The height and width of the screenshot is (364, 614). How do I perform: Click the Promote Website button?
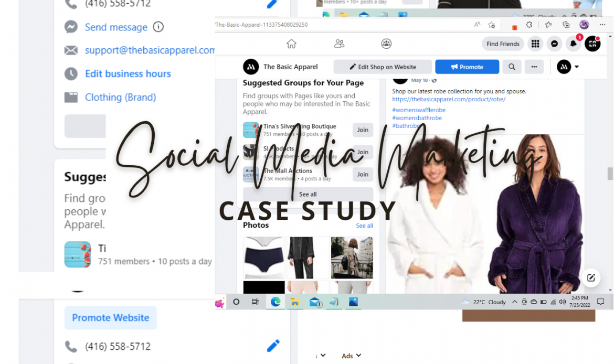pyautogui.click(x=110, y=318)
